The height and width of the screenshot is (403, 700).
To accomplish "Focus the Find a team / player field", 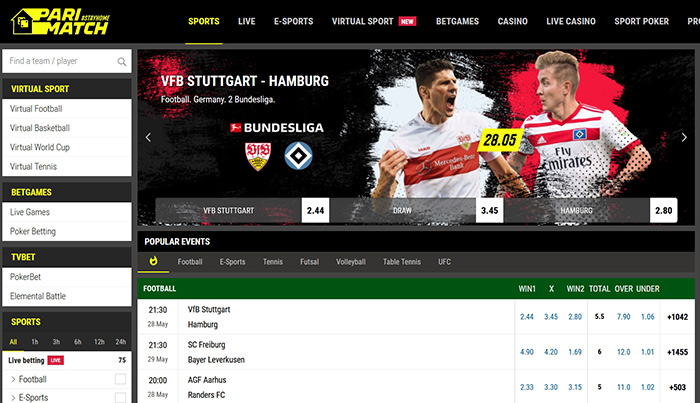I will (x=67, y=61).
